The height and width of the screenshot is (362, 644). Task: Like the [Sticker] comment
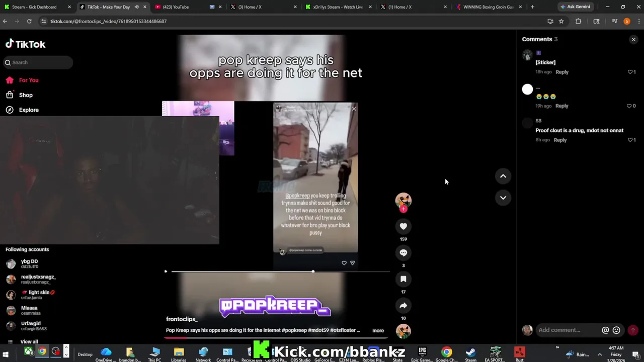coord(630,72)
